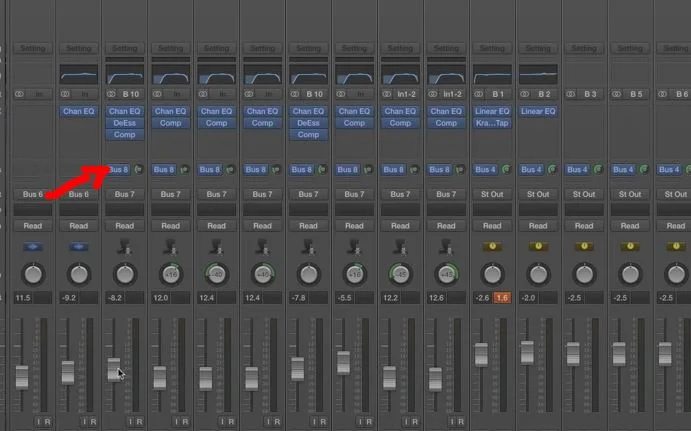Click the volume fader on the 11.5 strip

coord(22,377)
